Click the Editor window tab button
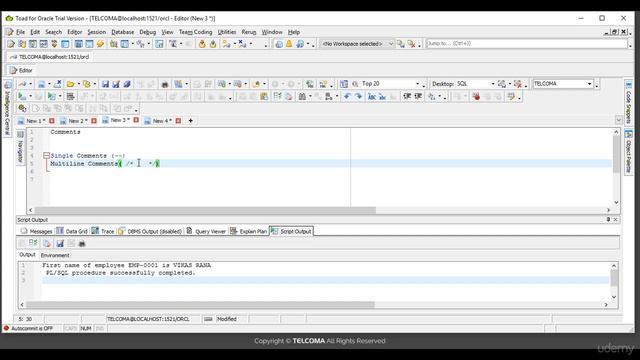 pyautogui.click(x=21, y=70)
